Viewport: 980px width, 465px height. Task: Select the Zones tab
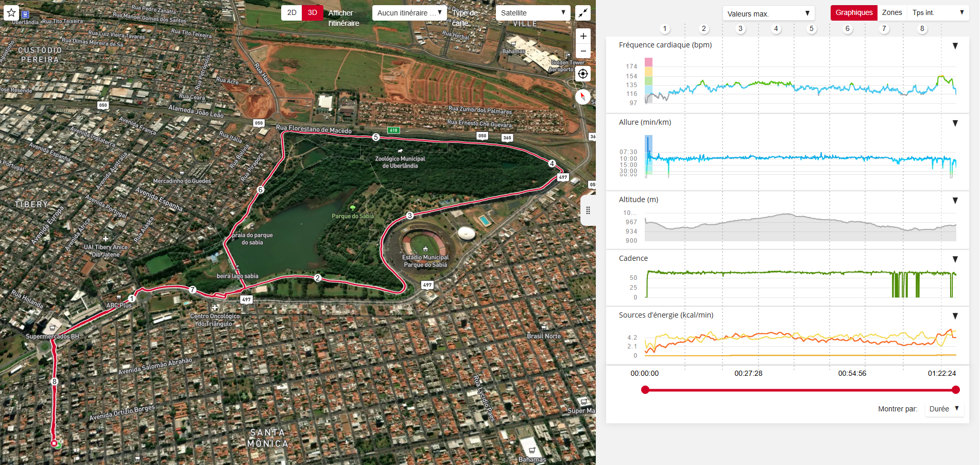coord(892,13)
